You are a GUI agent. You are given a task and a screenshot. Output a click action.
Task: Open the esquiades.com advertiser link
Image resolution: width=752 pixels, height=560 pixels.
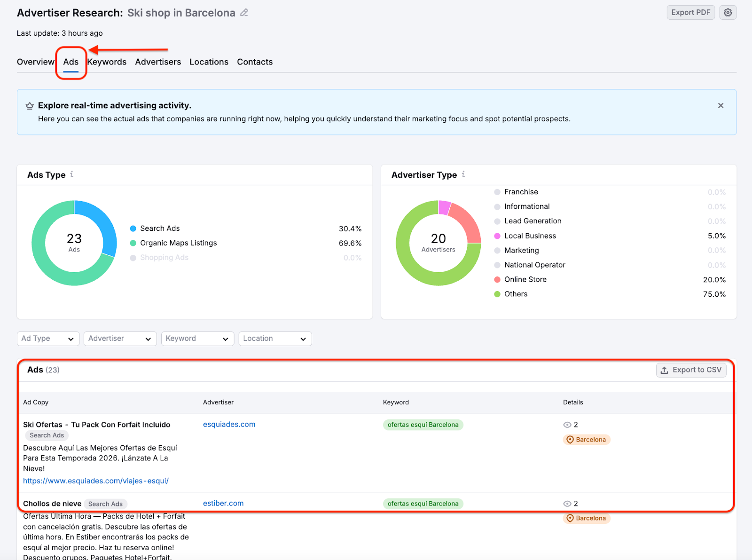click(229, 424)
